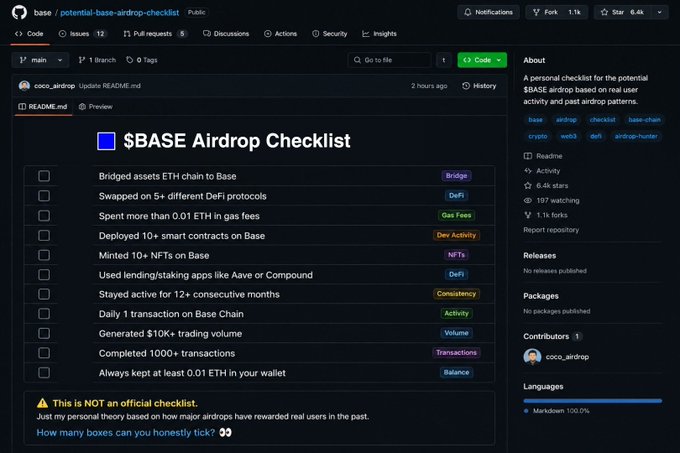Screen dimensions: 680x453
Task: Tick the Minted 10+ NFTs checkbox
Action: pos(44,255)
